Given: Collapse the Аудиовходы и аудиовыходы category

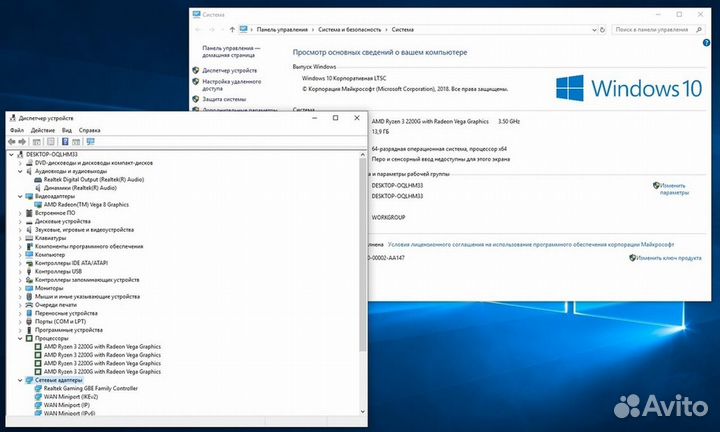Looking at the screenshot, I should [20, 171].
